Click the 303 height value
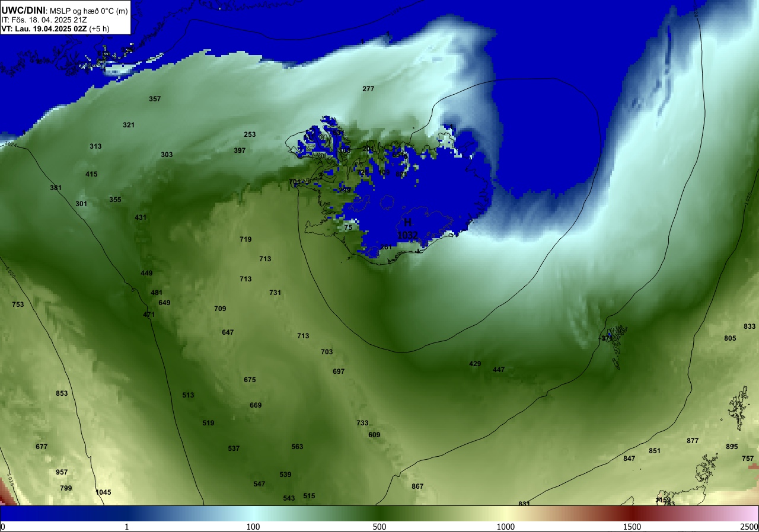 167,155
